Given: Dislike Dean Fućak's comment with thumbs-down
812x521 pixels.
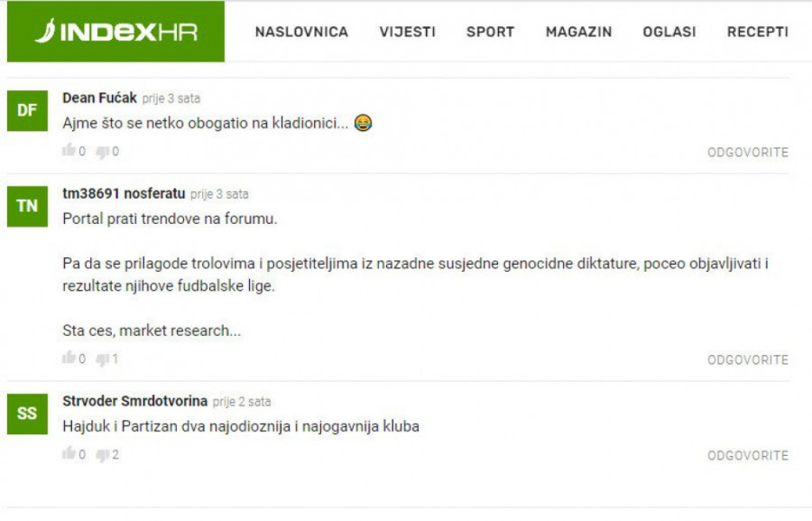Looking at the screenshot, I should 103,152.
